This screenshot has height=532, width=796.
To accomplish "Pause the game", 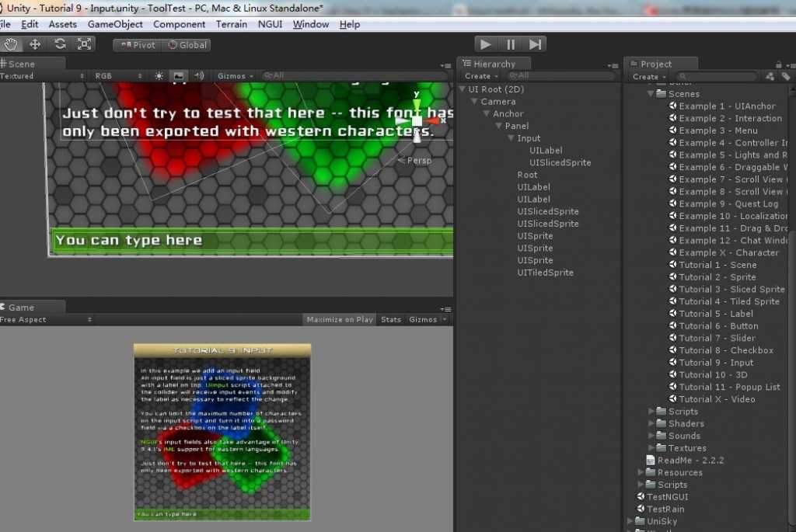I will [510, 44].
